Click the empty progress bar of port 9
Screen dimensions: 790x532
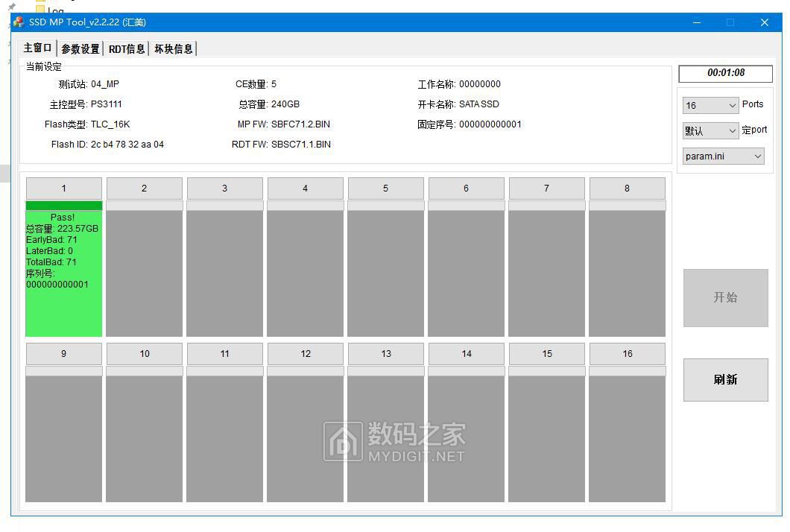[x=64, y=371]
